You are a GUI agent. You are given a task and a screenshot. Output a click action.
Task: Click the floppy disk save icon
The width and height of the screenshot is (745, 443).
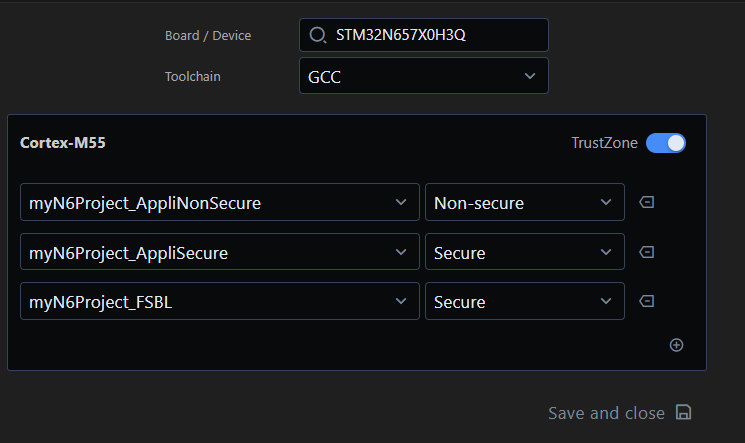click(x=684, y=413)
